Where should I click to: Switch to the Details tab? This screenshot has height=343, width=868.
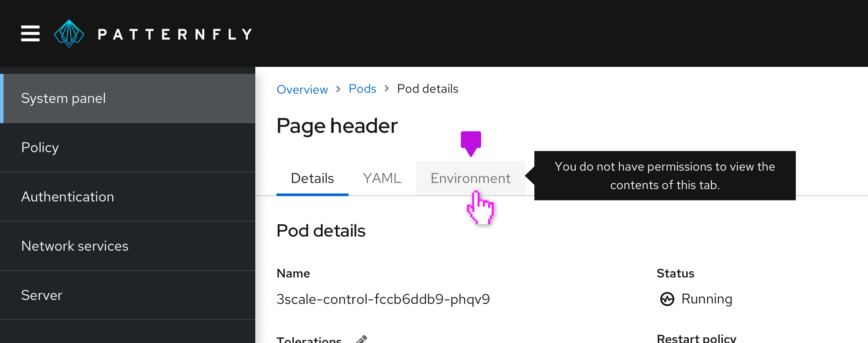[x=312, y=179]
